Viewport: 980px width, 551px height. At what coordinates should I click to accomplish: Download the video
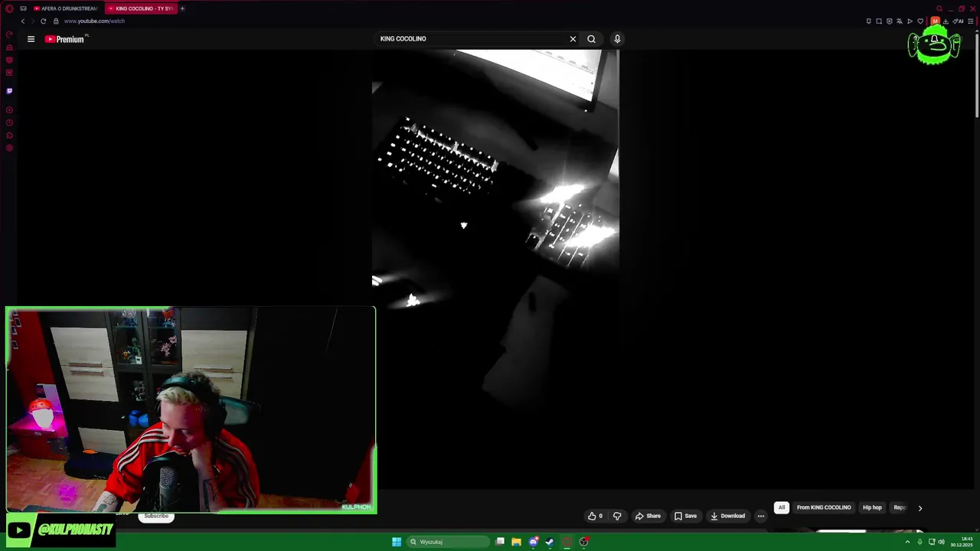click(x=727, y=516)
